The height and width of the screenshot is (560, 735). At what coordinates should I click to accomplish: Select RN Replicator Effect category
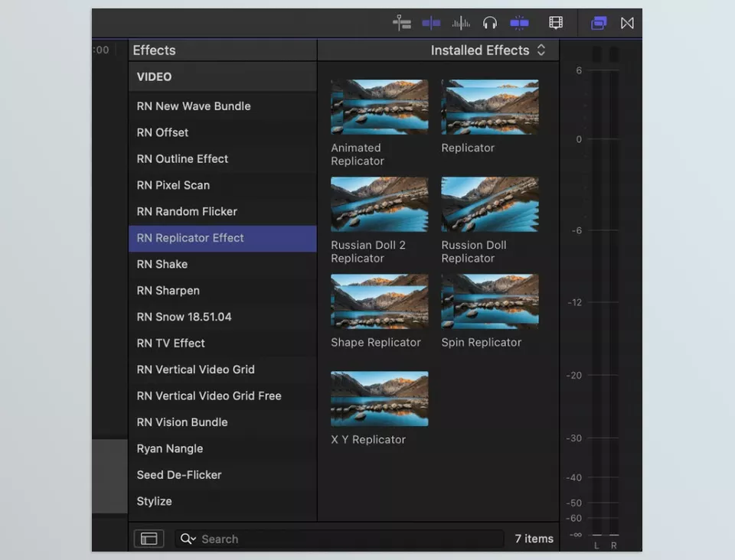point(223,238)
